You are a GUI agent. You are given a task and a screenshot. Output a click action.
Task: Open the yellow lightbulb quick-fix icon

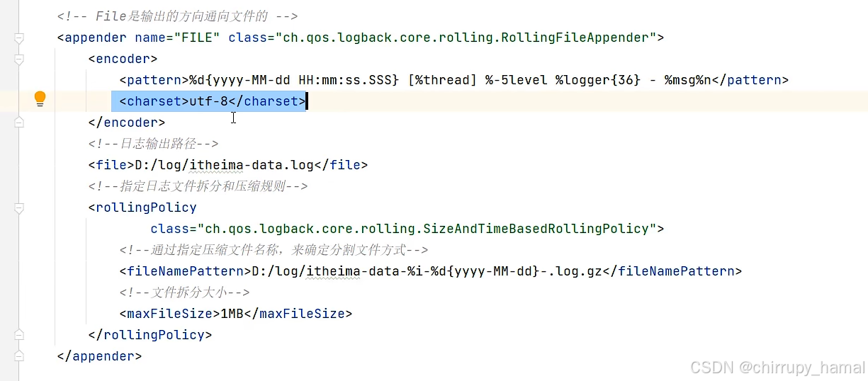pos(40,98)
